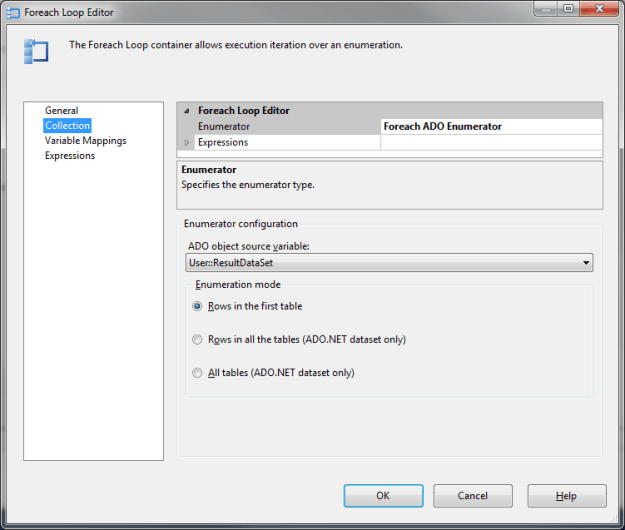
Task: Switch to the Collection page
Action: click(x=67, y=125)
